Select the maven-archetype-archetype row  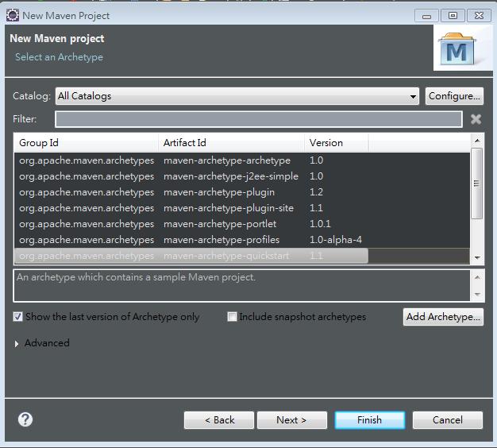click(242, 160)
